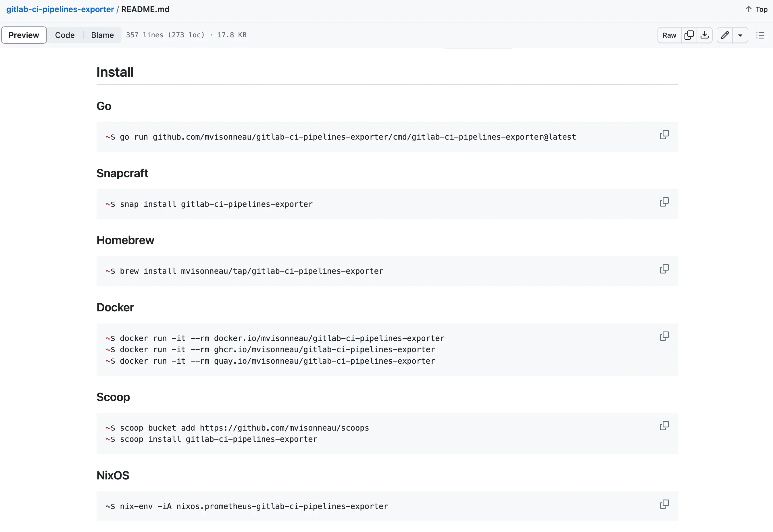Switch to the Preview tab
This screenshot has width=773, height=532.
[x=24, y=35]
